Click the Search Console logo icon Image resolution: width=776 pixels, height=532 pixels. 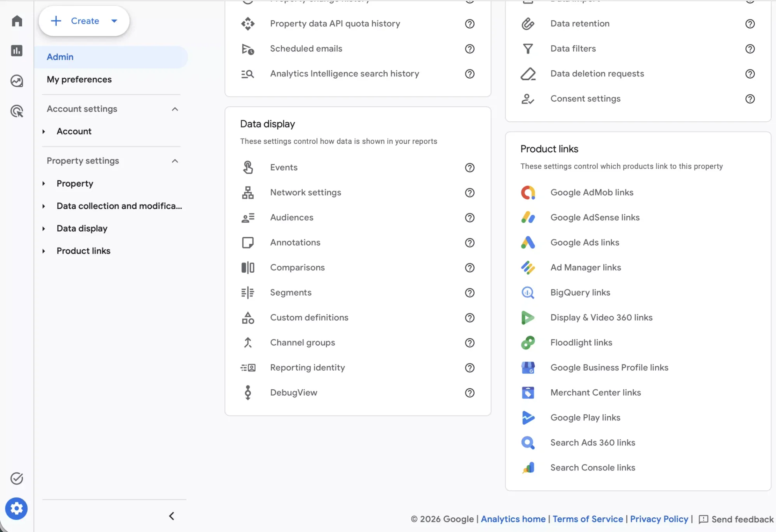click(x=528, y=468)
